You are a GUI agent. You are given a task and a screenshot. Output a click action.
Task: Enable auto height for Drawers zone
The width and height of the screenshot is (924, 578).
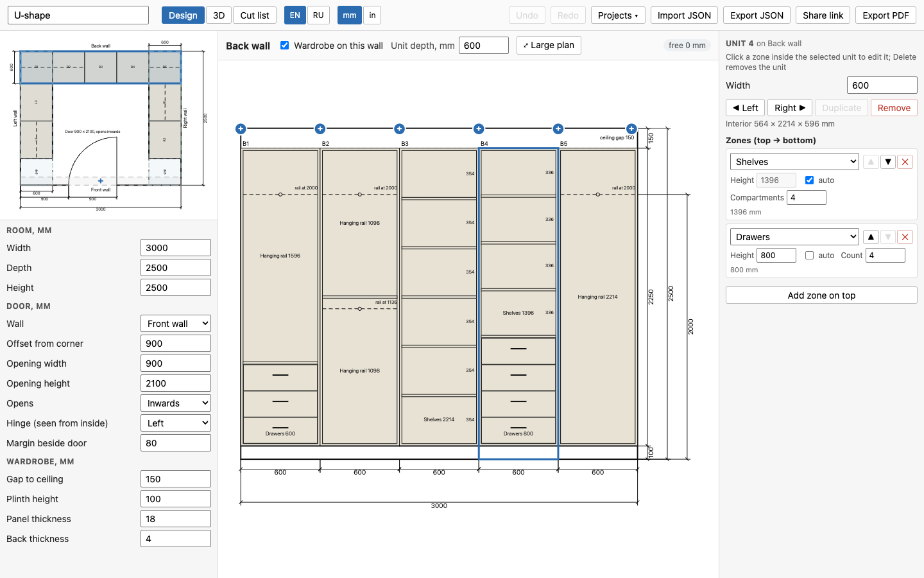pos(810,256)
